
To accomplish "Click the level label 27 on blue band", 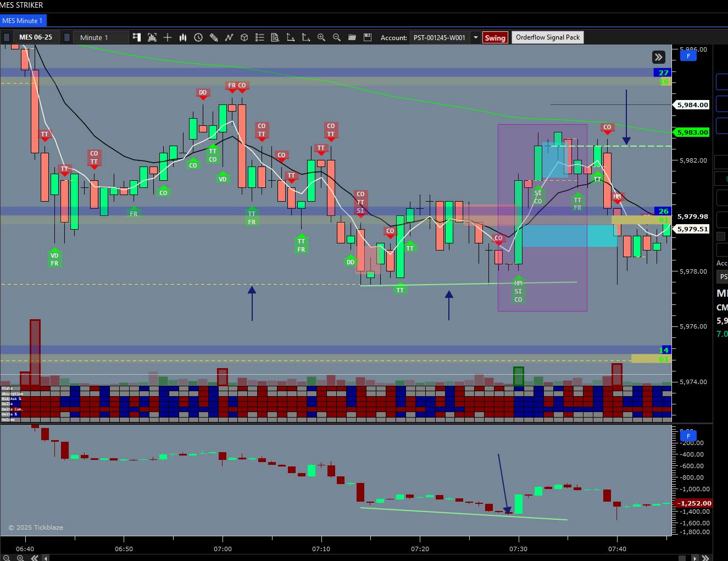I will [664, 73].
